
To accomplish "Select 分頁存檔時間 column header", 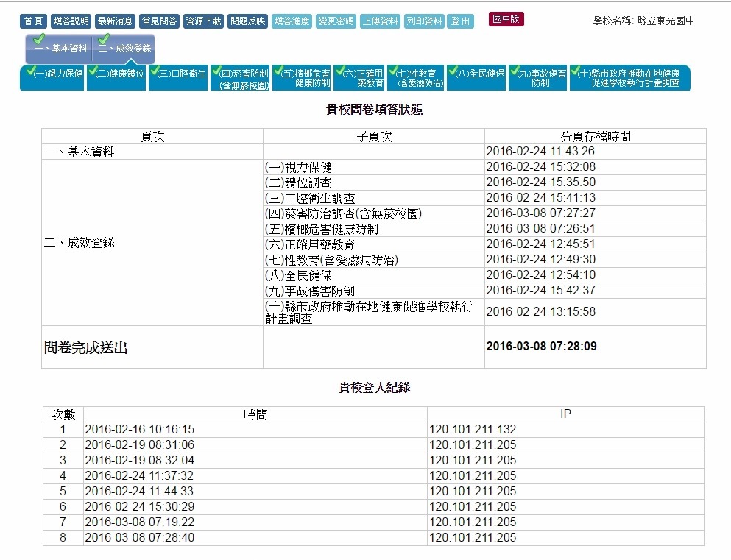I will [596, 137].
